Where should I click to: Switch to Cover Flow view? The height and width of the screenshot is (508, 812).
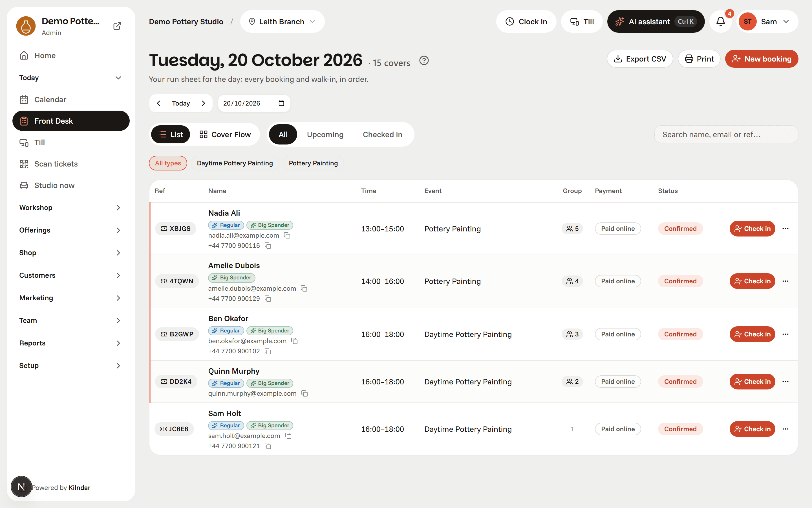pyautogui.click(x=225, y=134)
